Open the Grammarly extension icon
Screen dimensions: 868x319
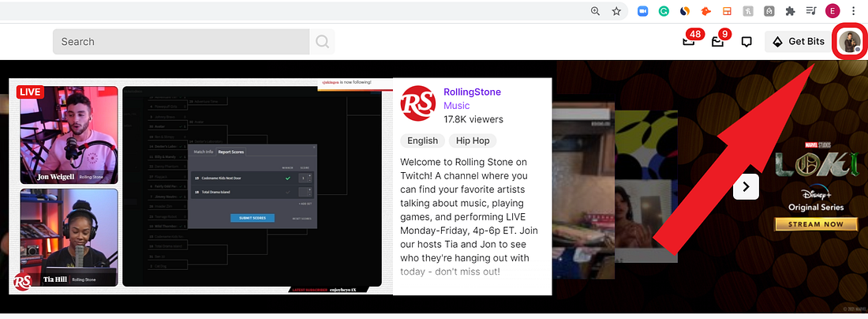(x=664, y=11)
